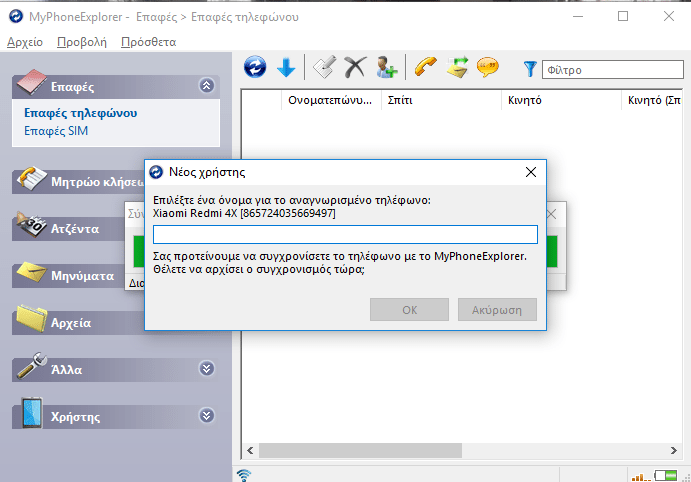Screen dimensions: 691x482
Task: Click the blue download arrow icon
Action: click(286, 67)
